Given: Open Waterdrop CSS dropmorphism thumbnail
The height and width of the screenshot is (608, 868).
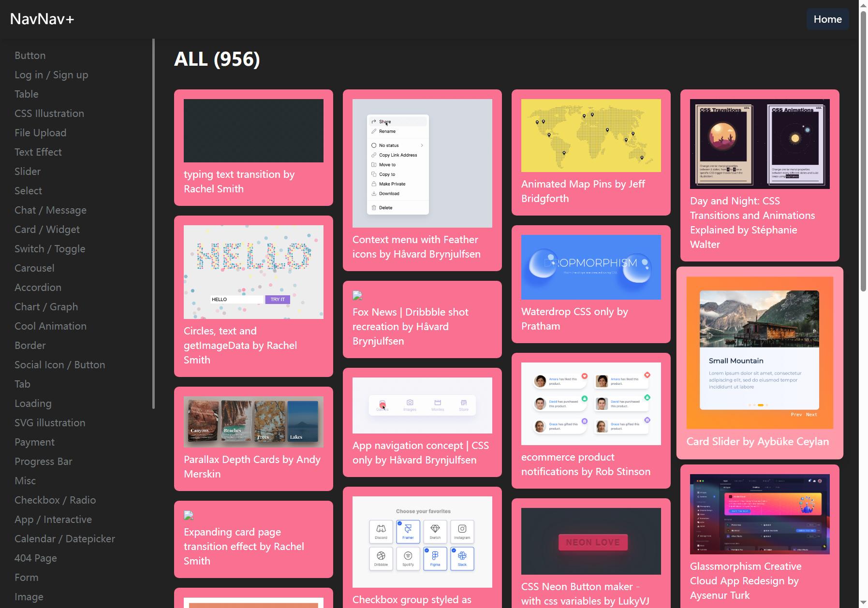Looking at the screenshot, I should [591, 267].
